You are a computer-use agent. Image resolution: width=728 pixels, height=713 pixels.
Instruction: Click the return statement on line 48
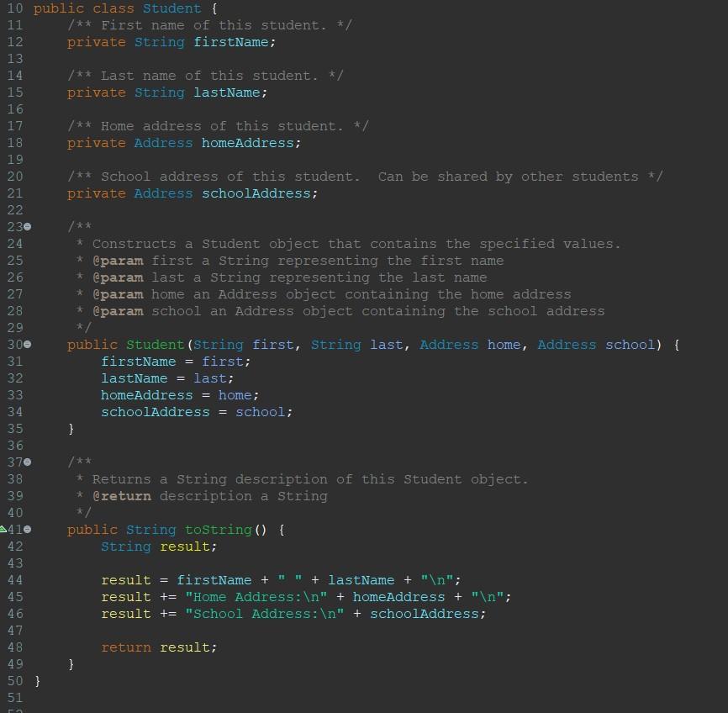tap(158, 647)
